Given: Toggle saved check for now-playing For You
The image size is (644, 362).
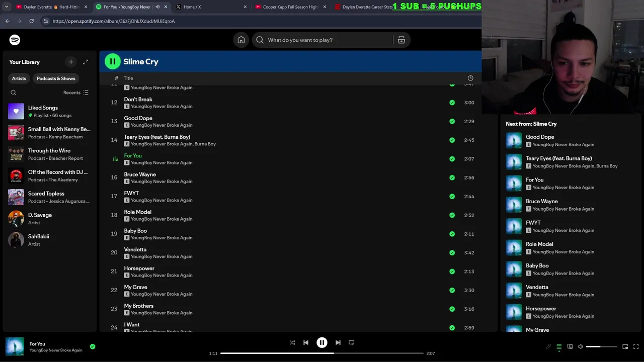Looking at the screenshot, I should [x=93, y=346].
